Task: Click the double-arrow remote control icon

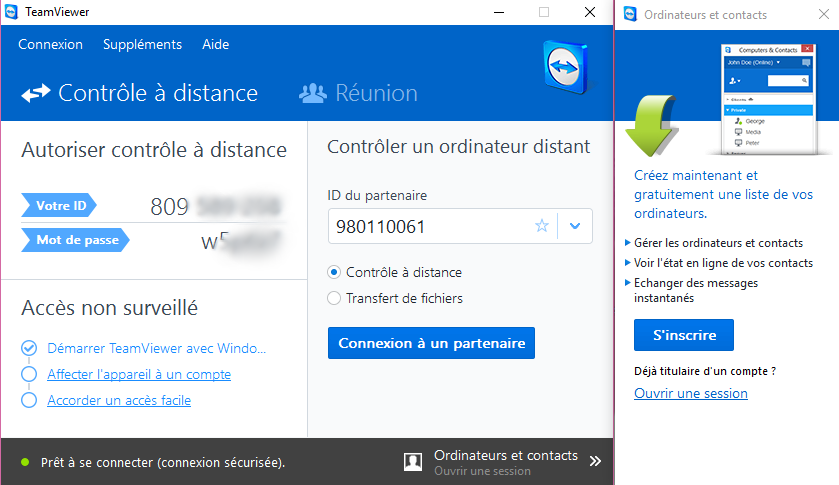Action: 36,94
